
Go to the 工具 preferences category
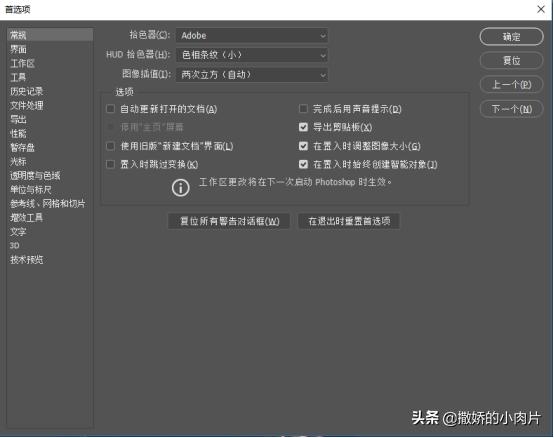[x=18, y=77]
